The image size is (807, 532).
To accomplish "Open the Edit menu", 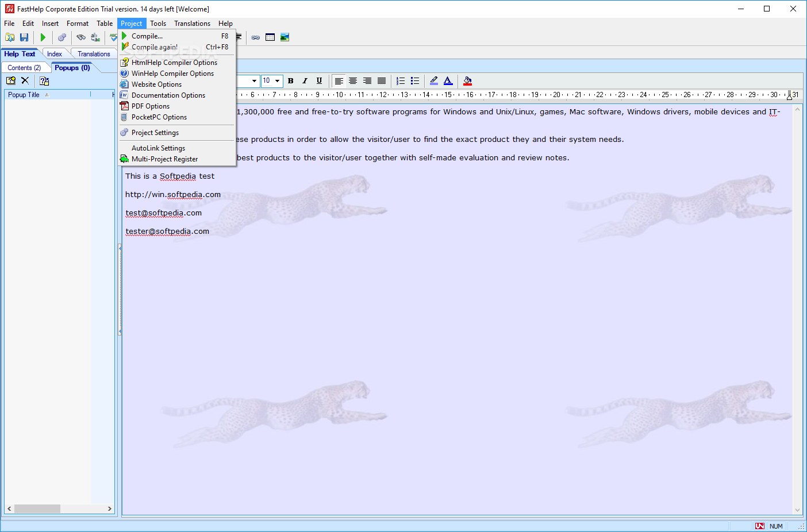I will [28, 24].
